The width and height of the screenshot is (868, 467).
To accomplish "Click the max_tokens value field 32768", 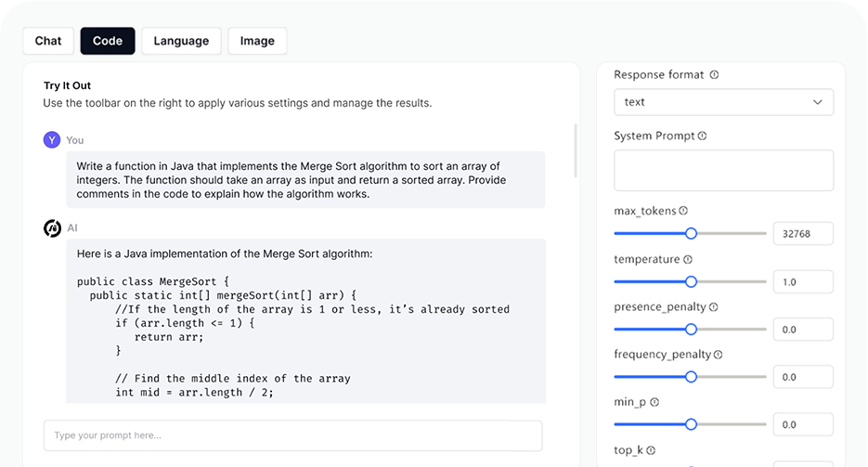I will click(x=802, y=234).
